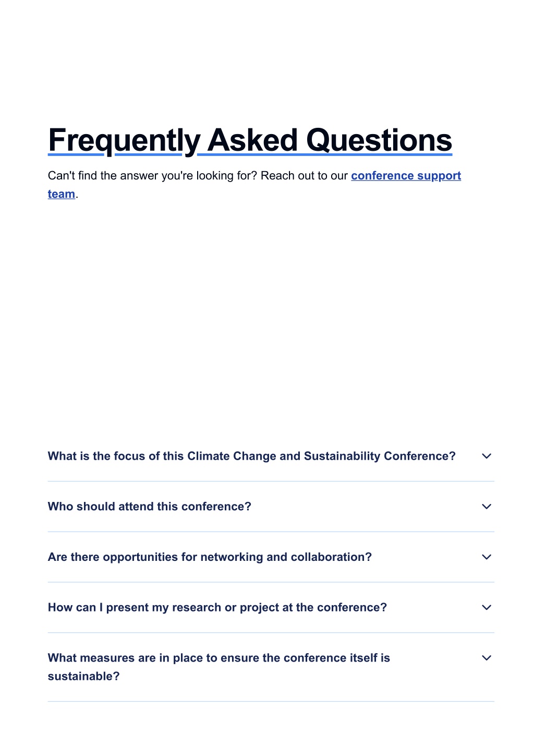This screenshot has height=756, width=534.
Task: Expand chevron for presenting research or project
Action: pos(487,607)
